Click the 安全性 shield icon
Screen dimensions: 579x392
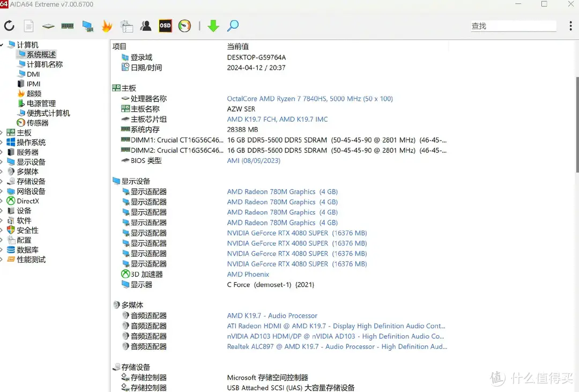click(11, 230)
